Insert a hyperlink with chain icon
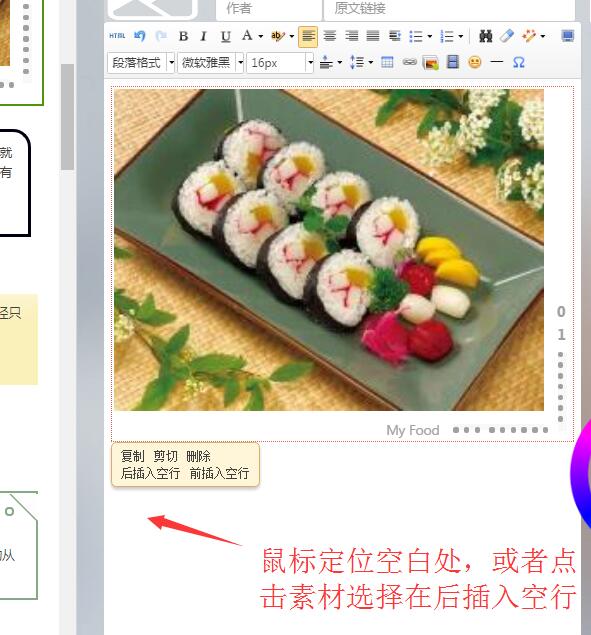 410,62
